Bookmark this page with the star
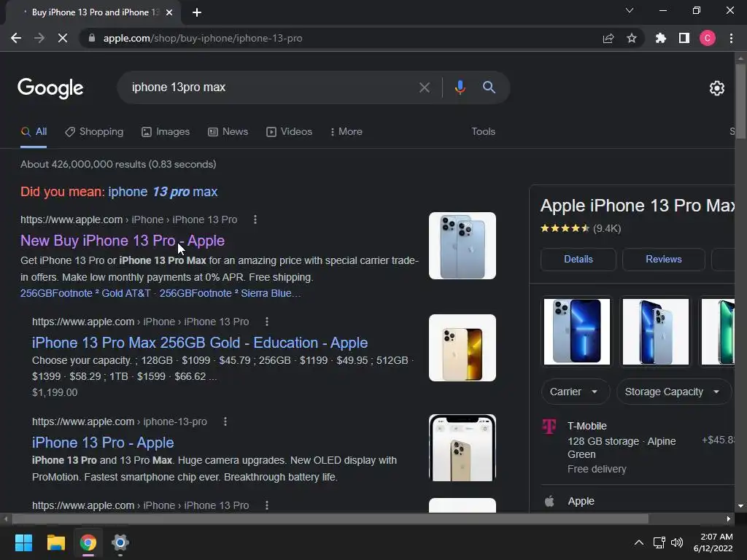The width and height of the screenshot is (747, 560). (x=632, y=38)
